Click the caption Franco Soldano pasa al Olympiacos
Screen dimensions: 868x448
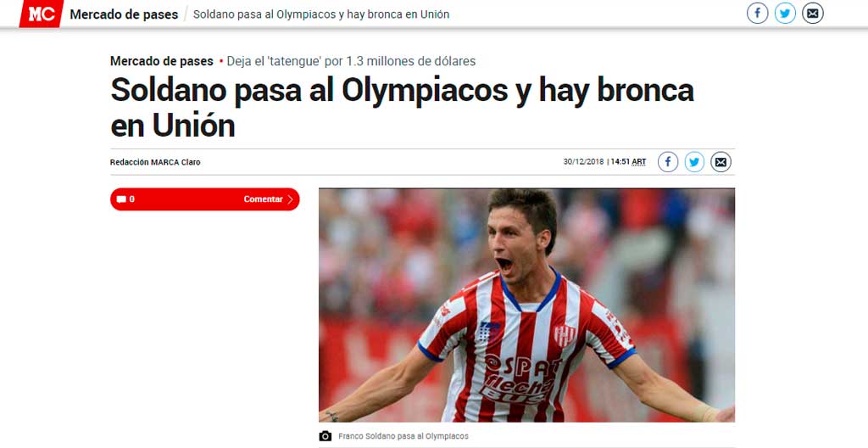[x=403, y=436]
